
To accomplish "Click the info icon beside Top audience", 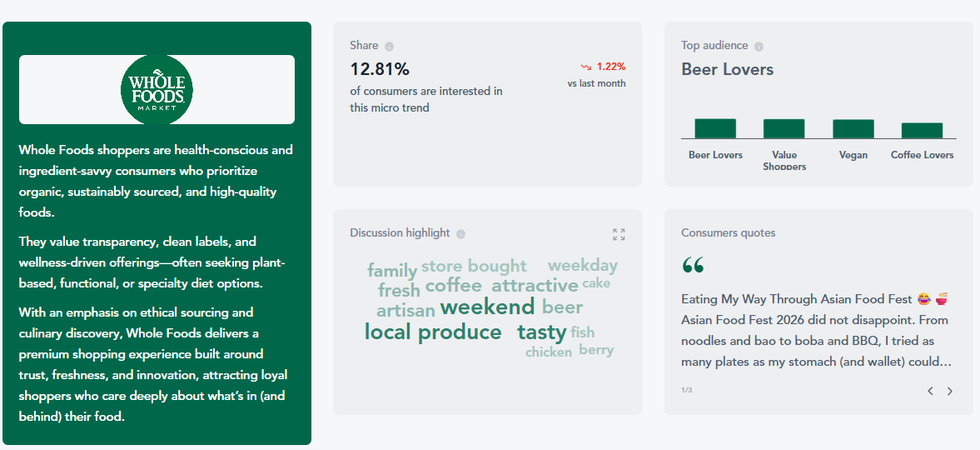I will click(x=759, y=47).
